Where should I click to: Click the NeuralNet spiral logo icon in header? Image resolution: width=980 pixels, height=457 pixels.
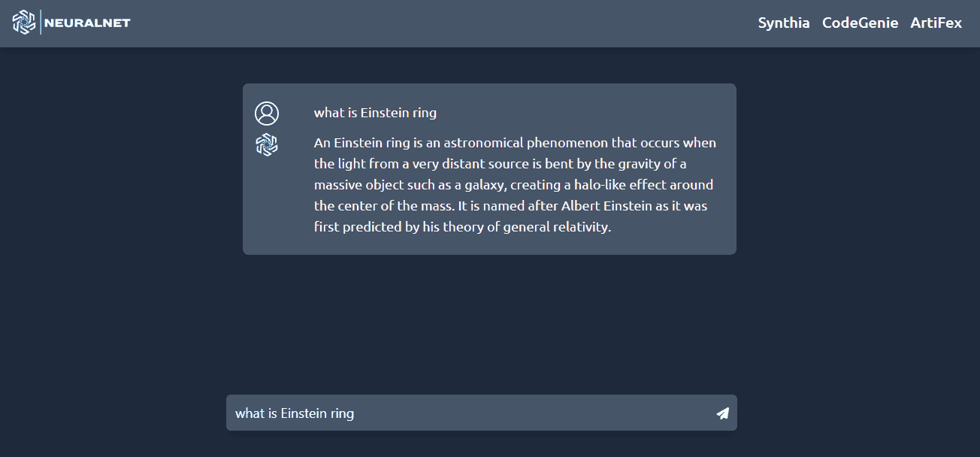(24, 23)
